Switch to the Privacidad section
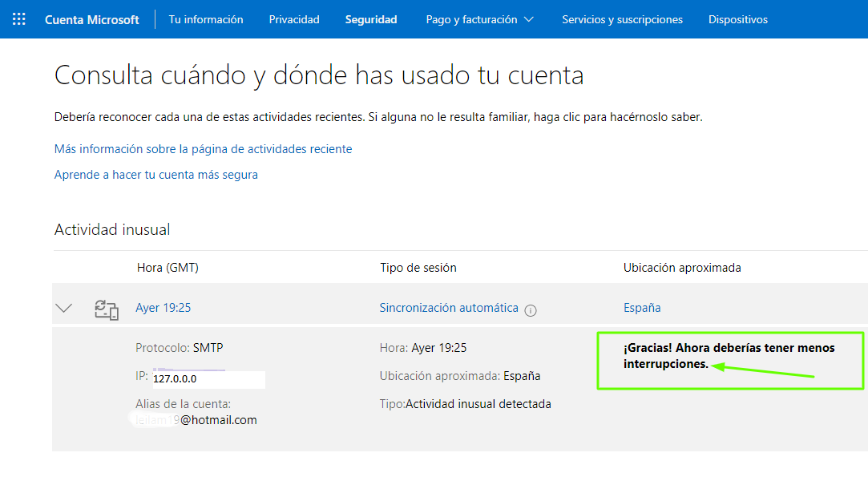This screenshot has height=481, width=868. pos(294,19)
